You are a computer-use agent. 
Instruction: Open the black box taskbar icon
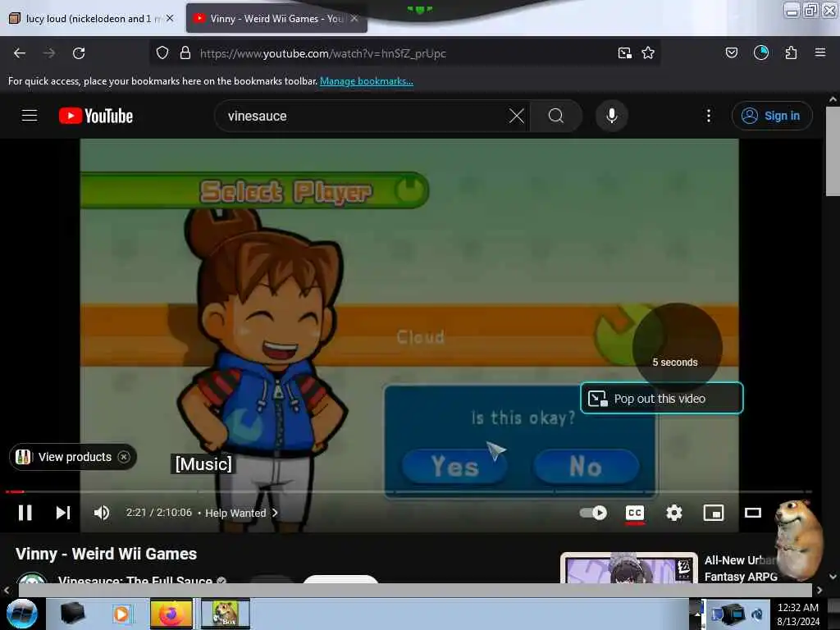click(x=72, y=614)
